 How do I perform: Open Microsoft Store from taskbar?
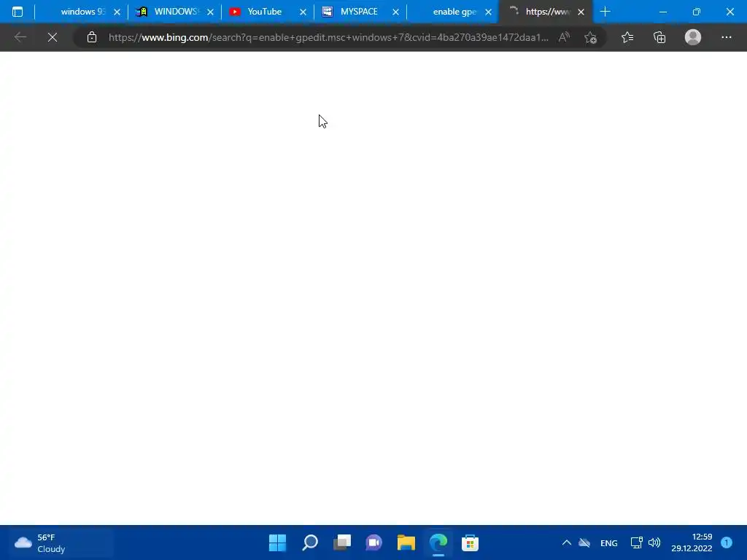pyautogui.click(x=471, y=542)
